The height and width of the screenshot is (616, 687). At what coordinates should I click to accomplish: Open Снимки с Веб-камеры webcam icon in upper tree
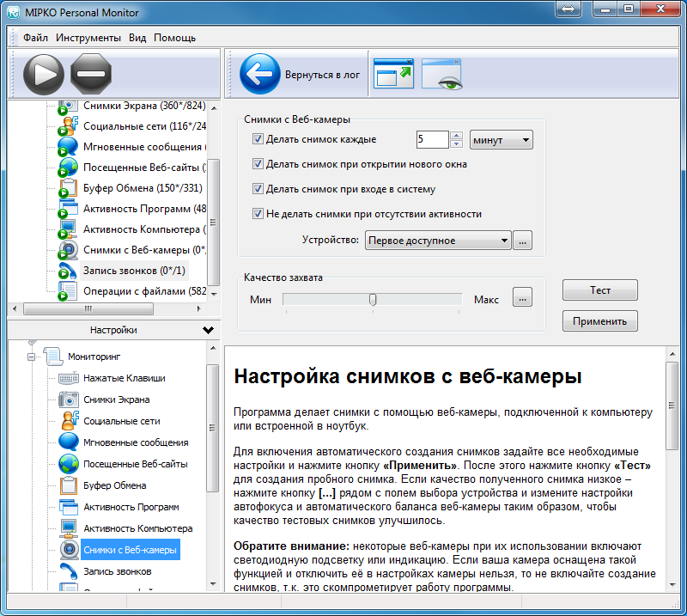click(x=68, y=250)
